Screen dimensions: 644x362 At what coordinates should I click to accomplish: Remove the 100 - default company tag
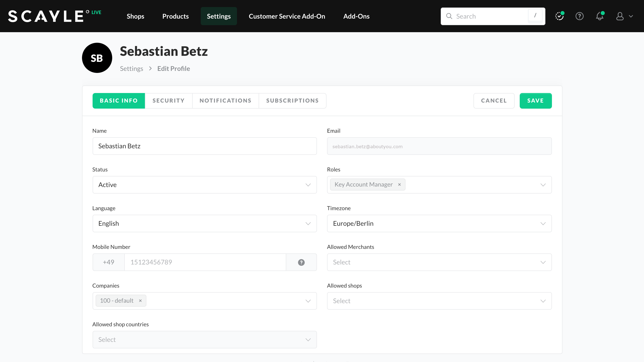[140, 301]
